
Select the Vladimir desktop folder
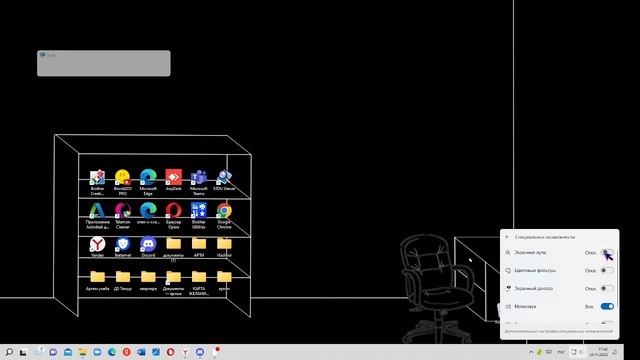[x=224, y=247]
